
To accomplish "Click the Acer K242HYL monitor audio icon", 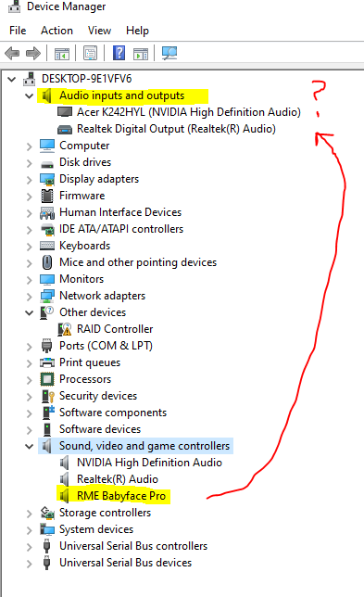I will tap(65, 112).
